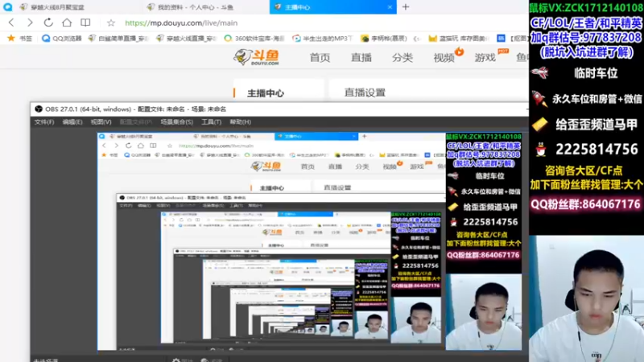Open the OBS 编辑(E) menu
This screenshot has width=644, height=362.
72,122
